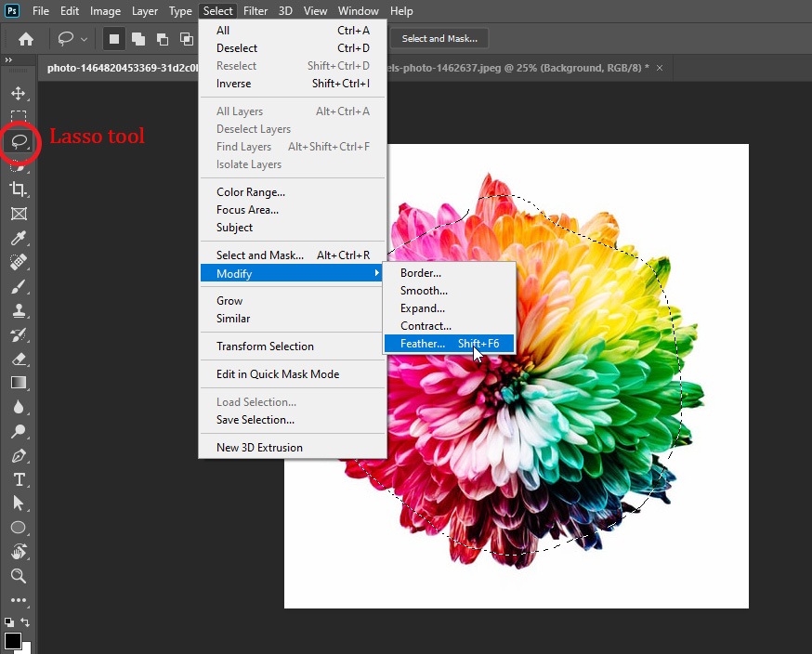Open the Help menu
This screenshot has width=812, height=654.
pyautogui.click(x=401, y=11)
